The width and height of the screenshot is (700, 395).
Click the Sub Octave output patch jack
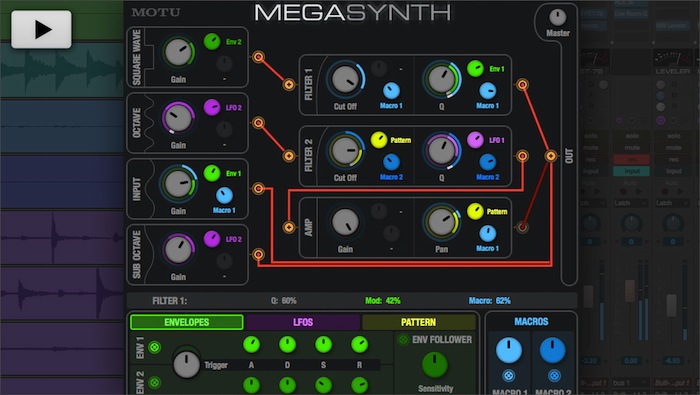[x=258, y=254]
